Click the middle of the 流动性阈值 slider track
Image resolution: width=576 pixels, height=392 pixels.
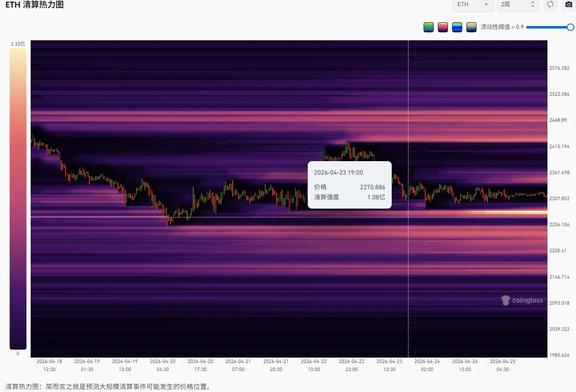click(548, 27)
